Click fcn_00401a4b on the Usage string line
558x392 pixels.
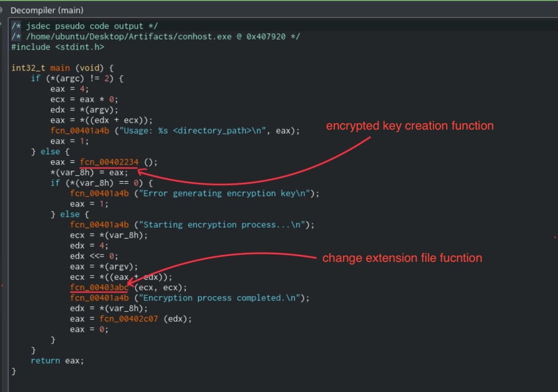click(x=79, y=131)
